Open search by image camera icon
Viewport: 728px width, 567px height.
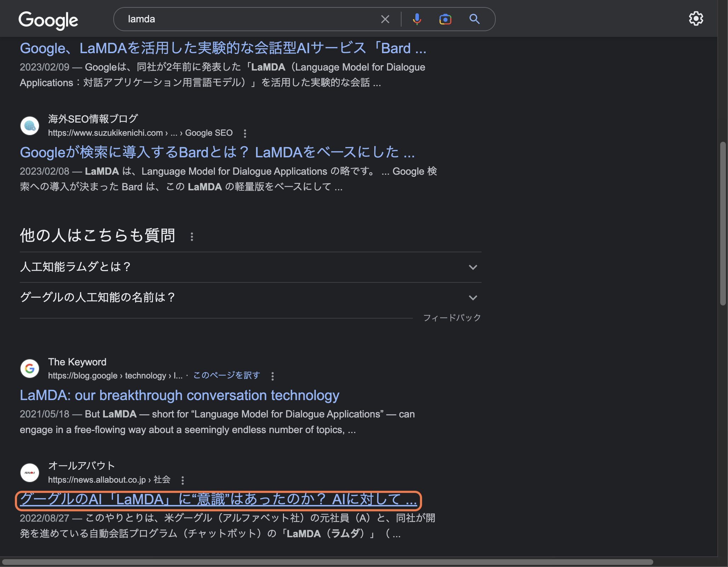[445, 19]
